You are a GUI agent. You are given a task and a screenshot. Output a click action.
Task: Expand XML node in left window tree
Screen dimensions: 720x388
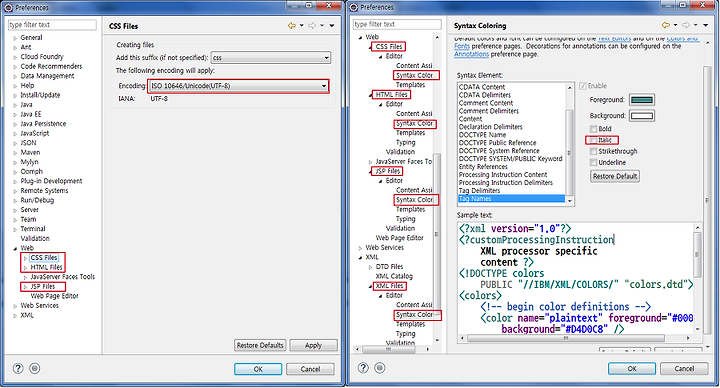click(15, 316)
